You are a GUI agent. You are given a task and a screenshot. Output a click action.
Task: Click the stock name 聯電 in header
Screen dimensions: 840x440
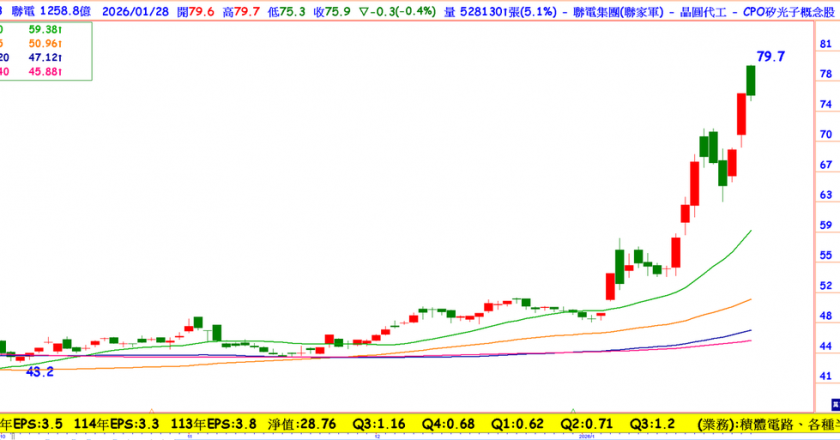point(23,11)
